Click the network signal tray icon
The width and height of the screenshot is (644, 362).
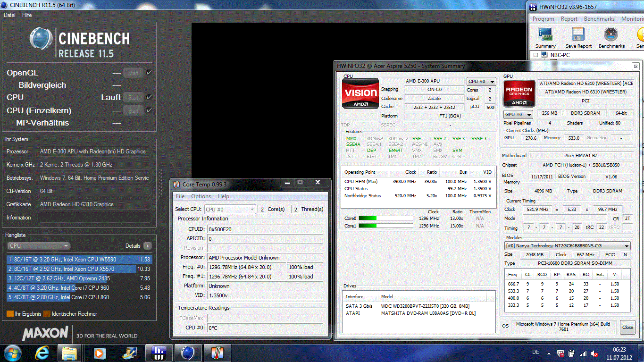[x=583, y=353]
